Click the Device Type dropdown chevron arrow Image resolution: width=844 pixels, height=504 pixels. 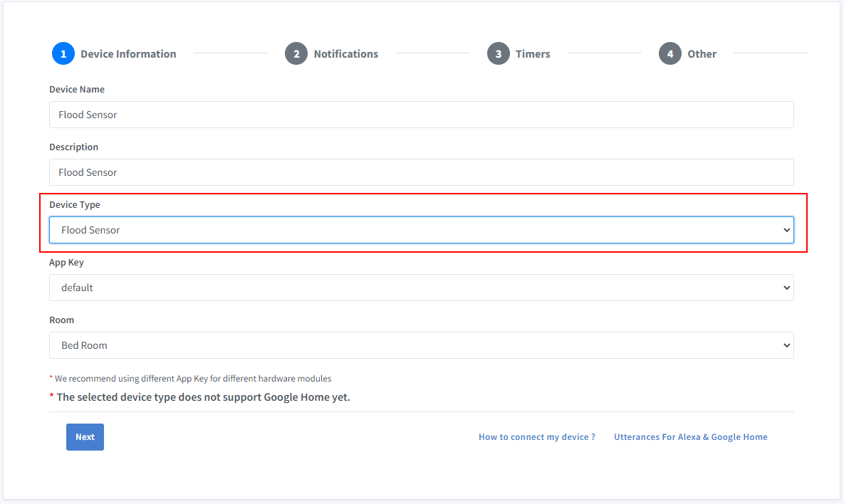pyautogui.click(x=786, y=230)
